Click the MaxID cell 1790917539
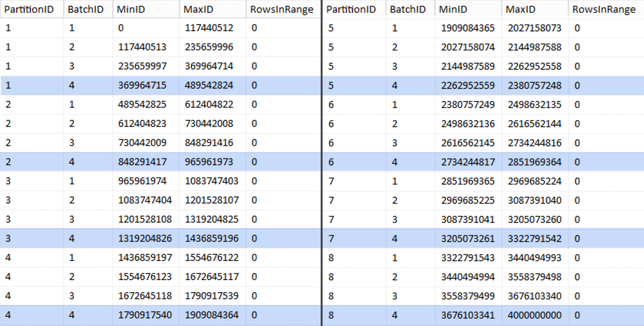 (x=212, y=296)
